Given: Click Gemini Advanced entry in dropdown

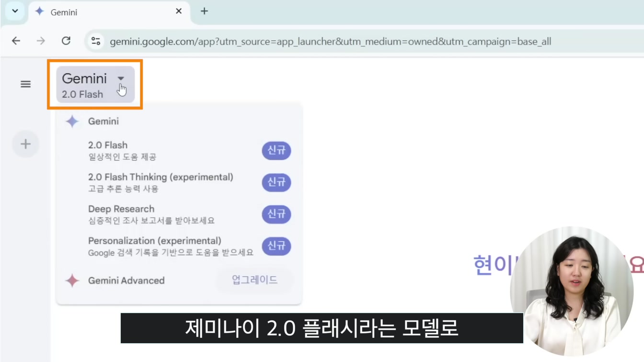Looking at the screenshot, I should click(x=126, y=281).
